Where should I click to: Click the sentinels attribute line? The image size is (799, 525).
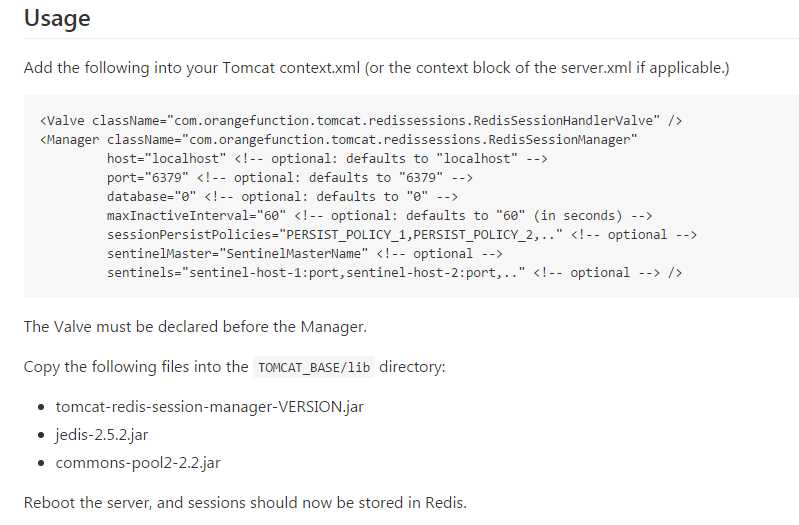click(x=394, y=273)
